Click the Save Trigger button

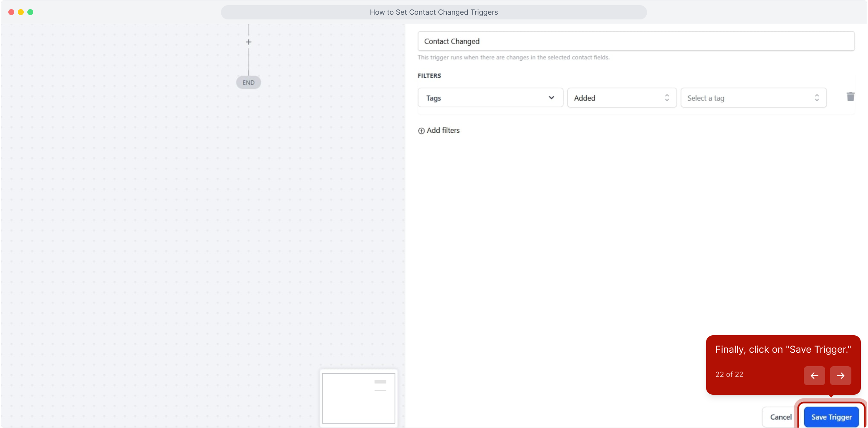(831, 417)
